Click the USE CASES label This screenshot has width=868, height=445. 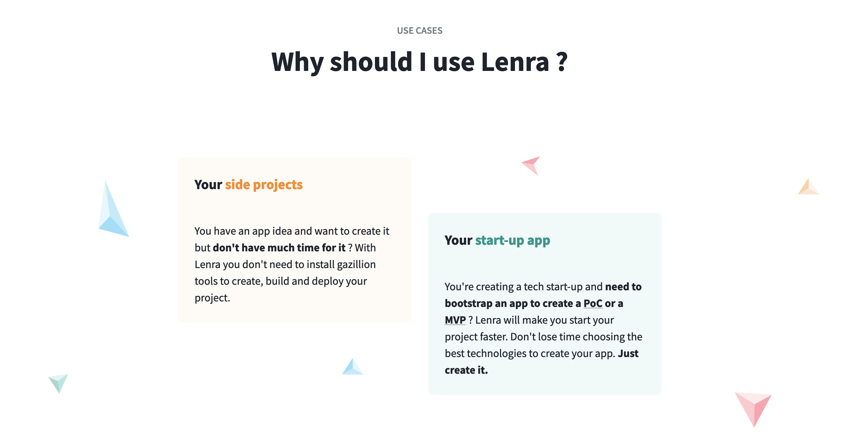point(420,31)
